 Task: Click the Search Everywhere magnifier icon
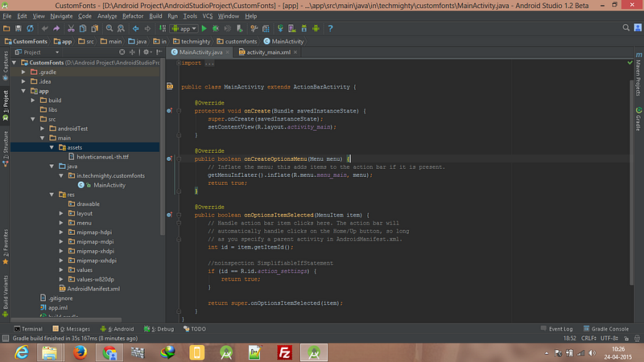point(626,27)
